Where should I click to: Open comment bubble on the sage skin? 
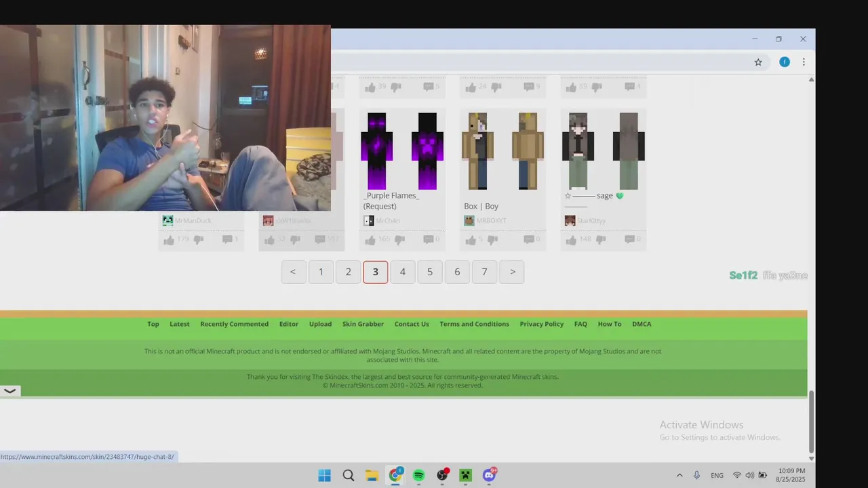(x=629, y=239)
